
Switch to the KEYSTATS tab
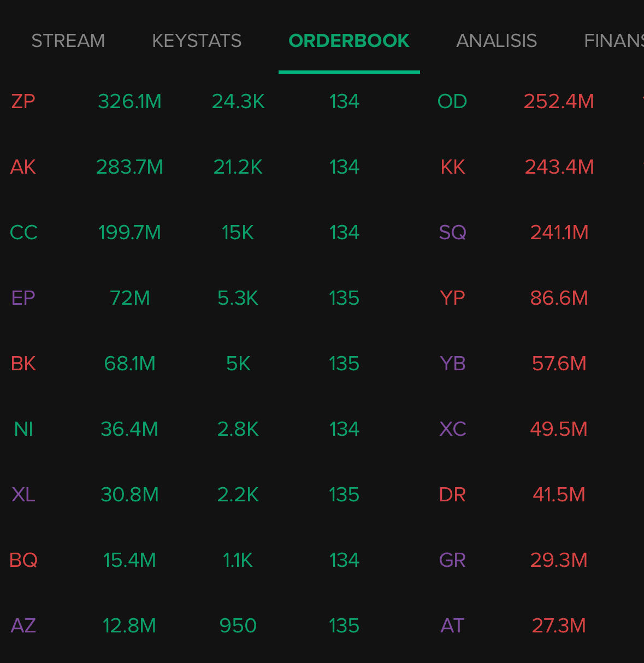197,41
